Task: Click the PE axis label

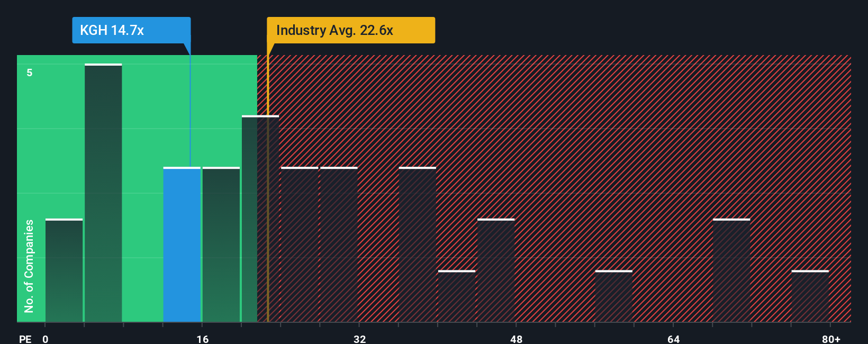Action: click(25, 339)
